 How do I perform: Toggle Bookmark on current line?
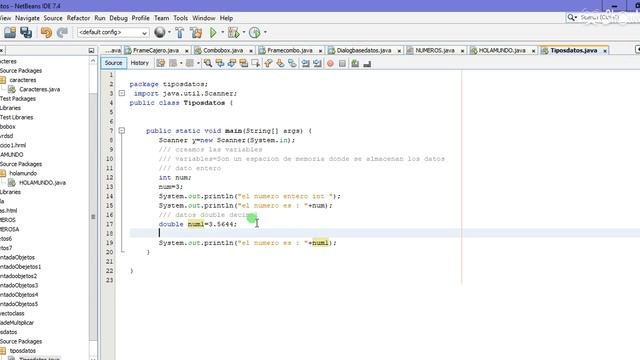(292, 63)
